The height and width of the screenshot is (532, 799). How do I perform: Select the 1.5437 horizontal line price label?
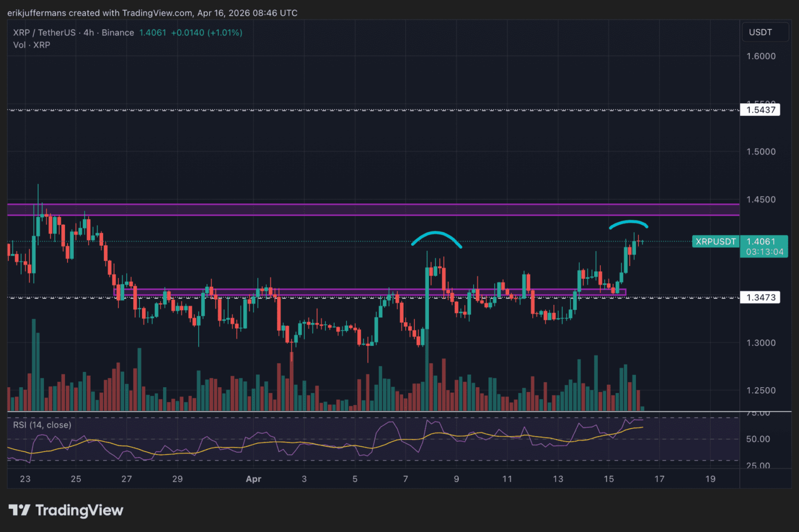pyautogui.click(x=760, y=110)
